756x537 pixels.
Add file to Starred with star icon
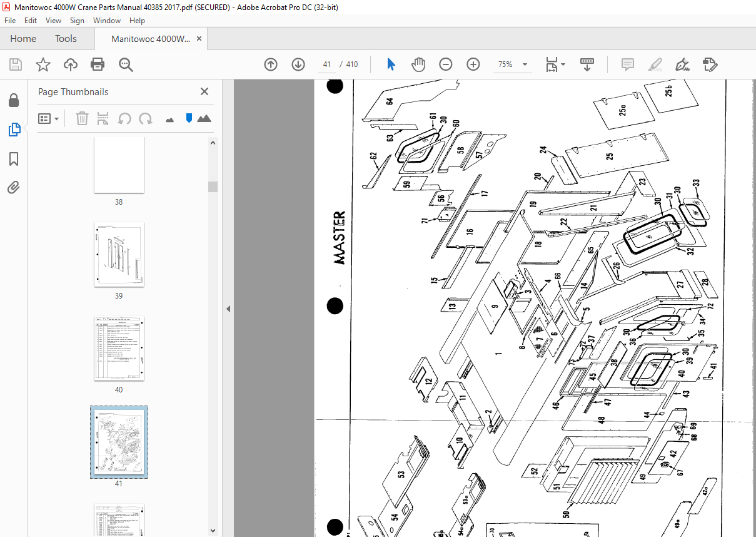click(x=43, y=64)
